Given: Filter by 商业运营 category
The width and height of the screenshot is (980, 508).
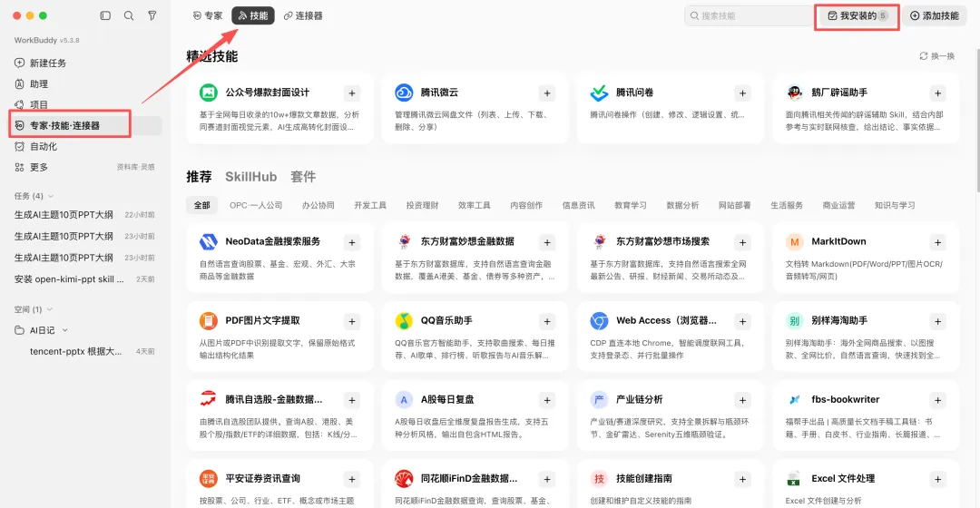Looking at the screenshot, I should (x=838, y=205).
